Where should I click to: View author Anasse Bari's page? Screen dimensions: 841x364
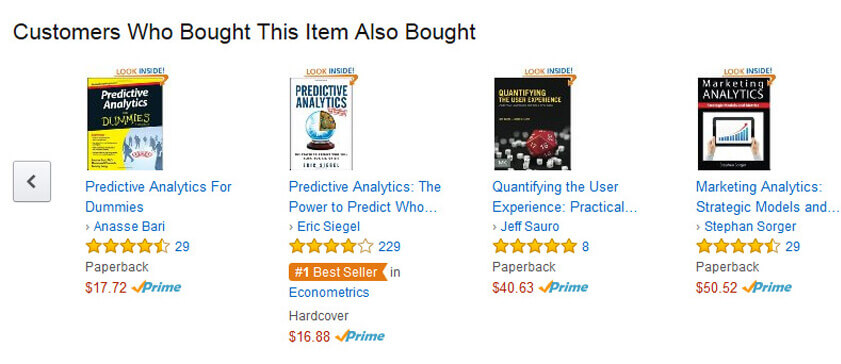(129, 226)
